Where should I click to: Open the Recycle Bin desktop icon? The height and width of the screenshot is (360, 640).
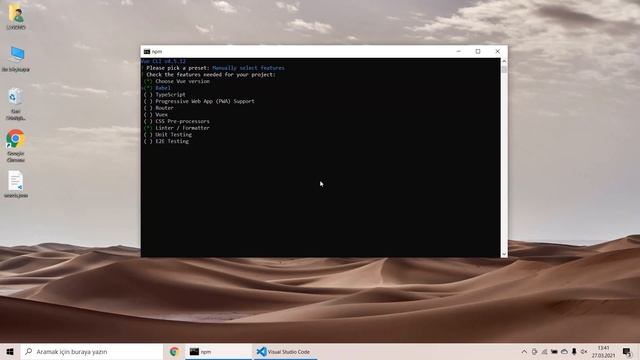pyautogui.click(x=16, y=104)
